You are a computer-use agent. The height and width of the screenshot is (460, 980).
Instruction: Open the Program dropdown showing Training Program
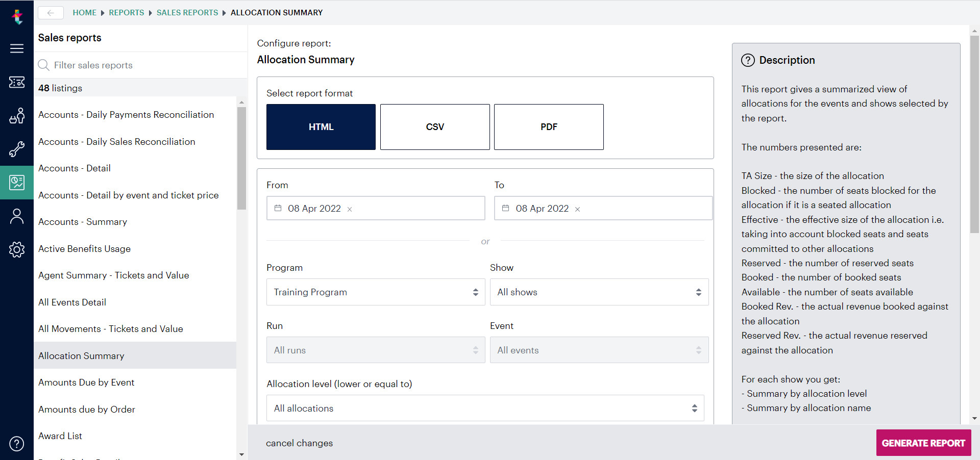coord(375,292)
